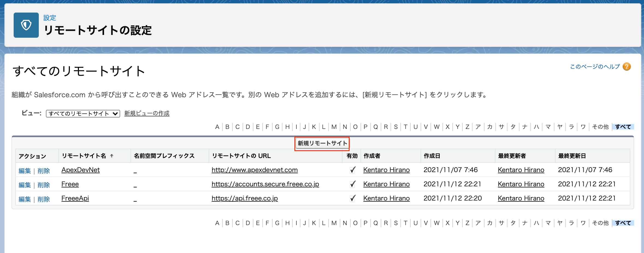
Task: Sort by リモートサイト名 column header
Action: point(84,156)
